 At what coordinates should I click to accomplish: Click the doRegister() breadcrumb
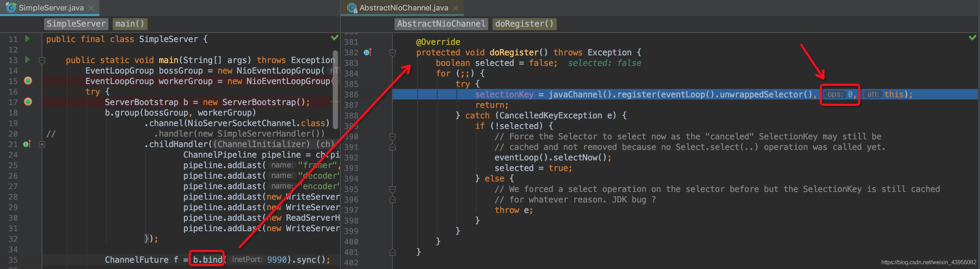point(524,23)
